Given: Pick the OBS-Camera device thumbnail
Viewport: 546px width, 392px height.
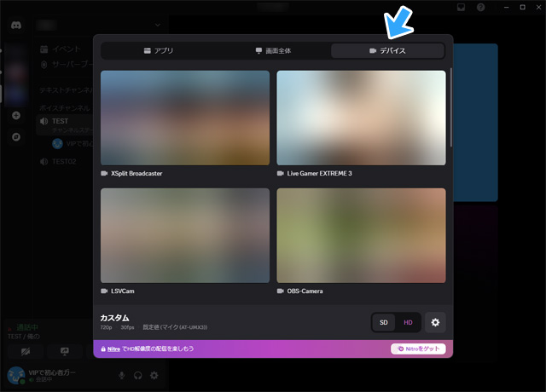Looking at the screenshot, I should coord(361,235).
